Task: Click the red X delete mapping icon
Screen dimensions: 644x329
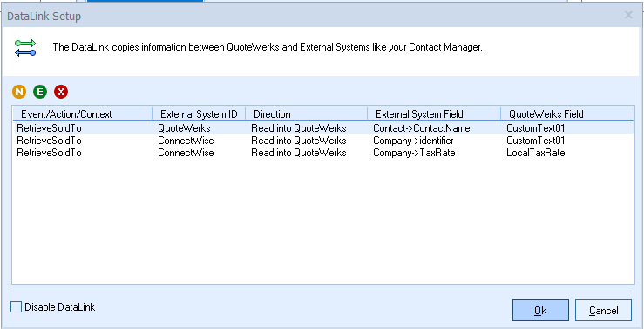Action: (x=61, y=92)
